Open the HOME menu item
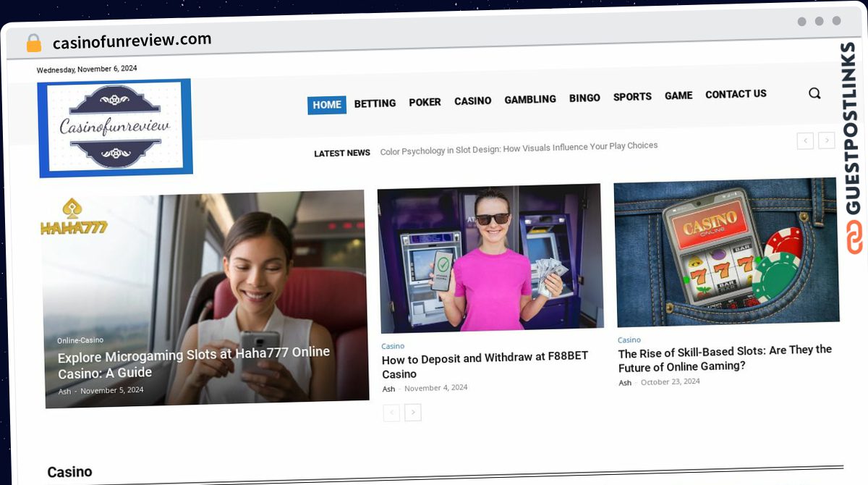 [327, 105]
